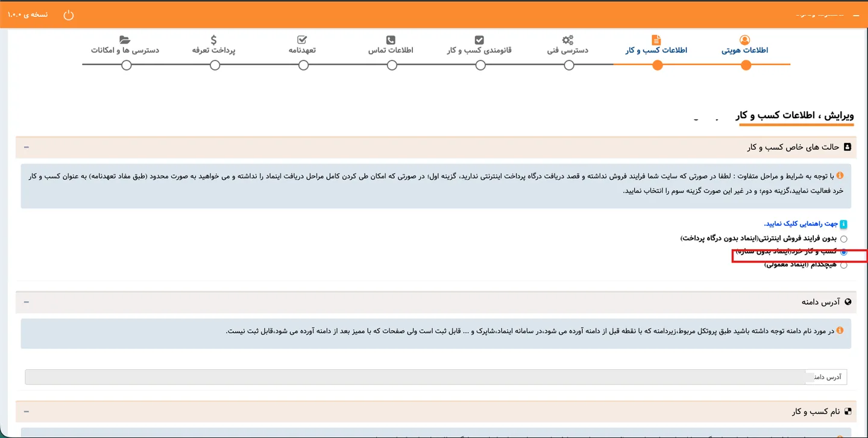The image size is (868, 438).
Task: Go to اطلاعات تماس step
Action: 391,51
